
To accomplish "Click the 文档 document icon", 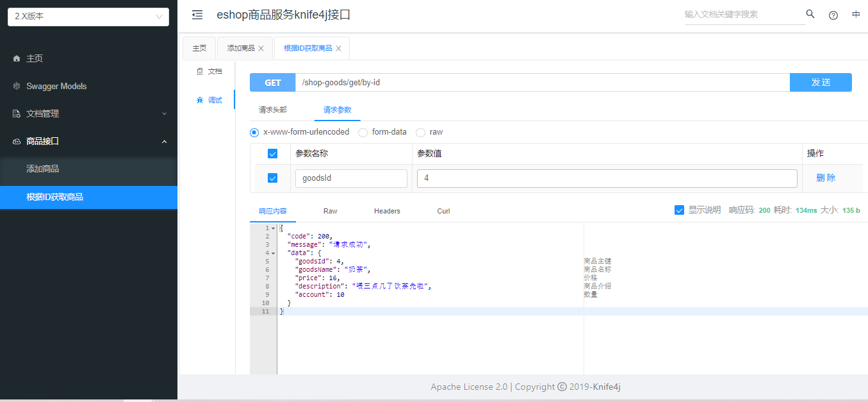I will click(x=200, y=71).
